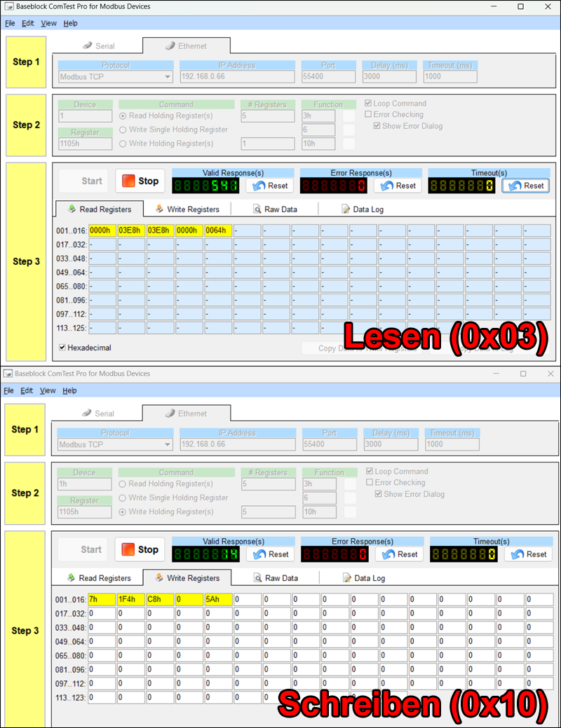Viewport: 561px width, 728px height.
Task: Open Help menu in the Lesen window
Action: (70, 23)
